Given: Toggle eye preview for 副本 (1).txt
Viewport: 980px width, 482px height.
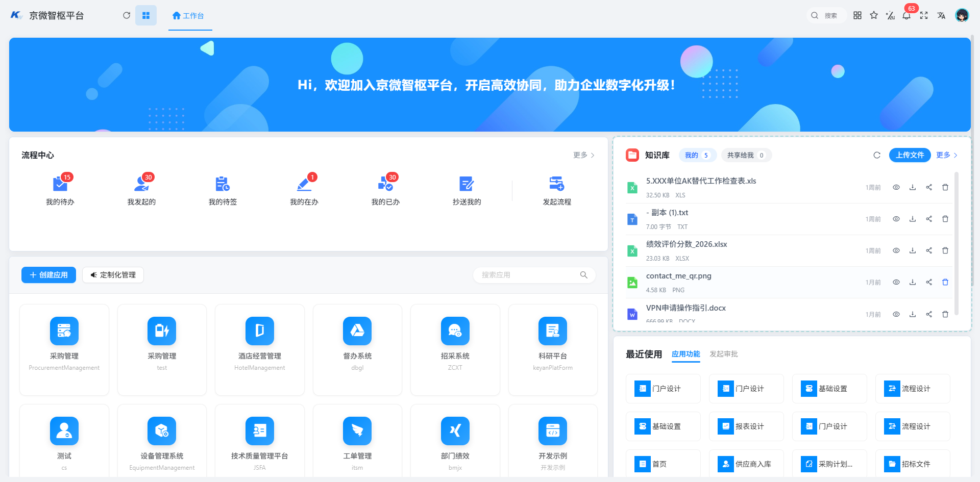Looking at the screenshot, I should click(x=896, y=219).
